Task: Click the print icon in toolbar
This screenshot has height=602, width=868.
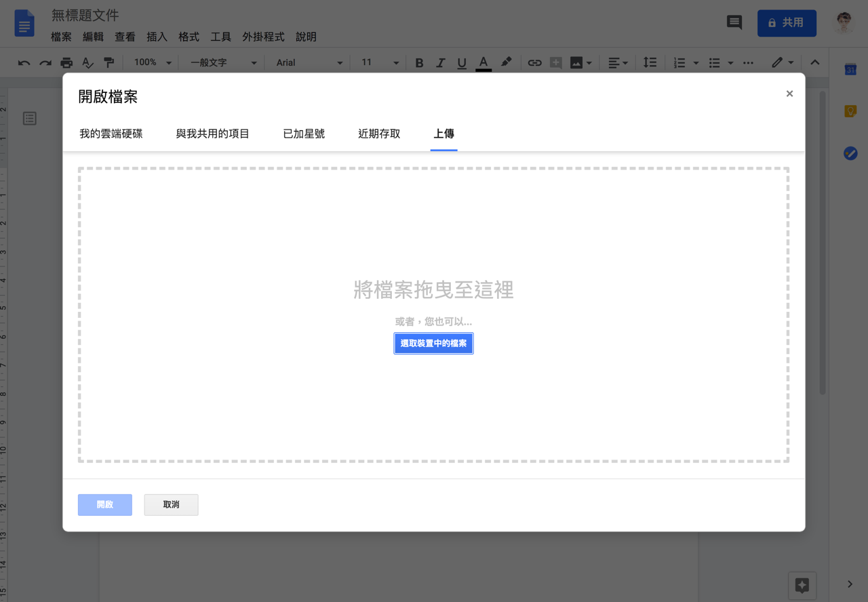Action: tap(66, 62)
